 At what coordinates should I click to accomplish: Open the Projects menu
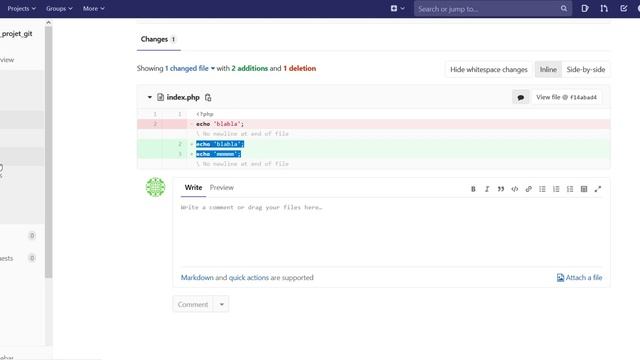(x=21, y=9)
